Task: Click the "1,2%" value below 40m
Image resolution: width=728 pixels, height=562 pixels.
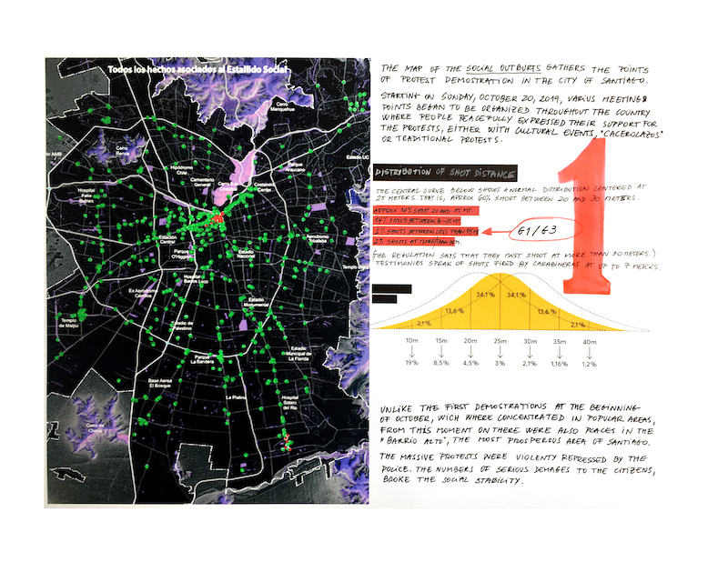Action: tap(590, 365)
